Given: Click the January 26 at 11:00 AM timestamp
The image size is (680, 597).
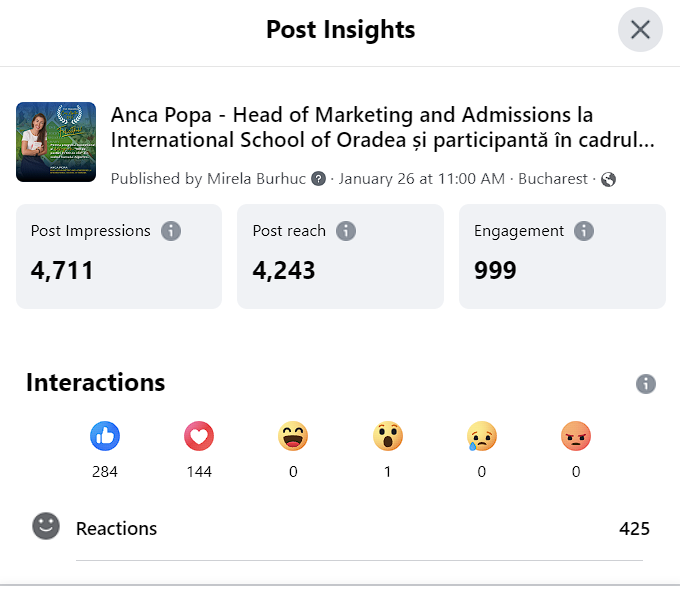Looking at the screenshot, I should pos(422,179).
